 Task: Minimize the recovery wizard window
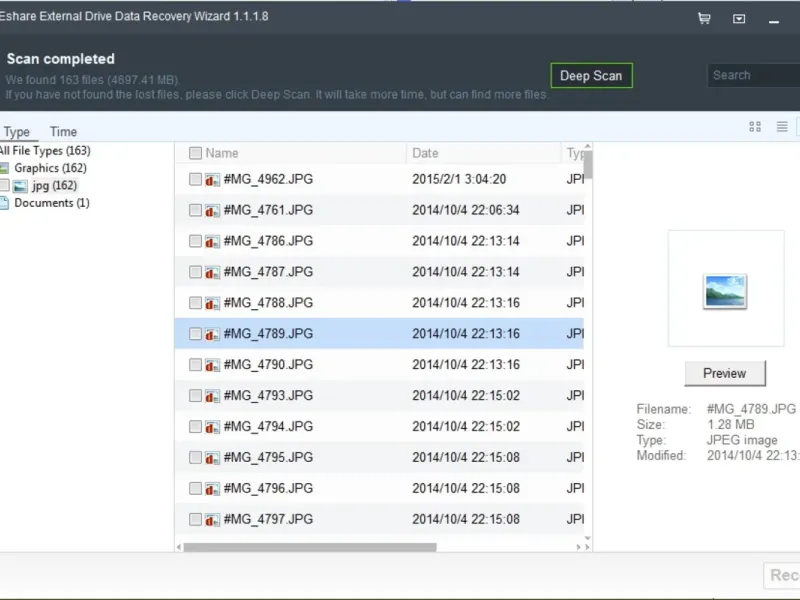(773, 21)
